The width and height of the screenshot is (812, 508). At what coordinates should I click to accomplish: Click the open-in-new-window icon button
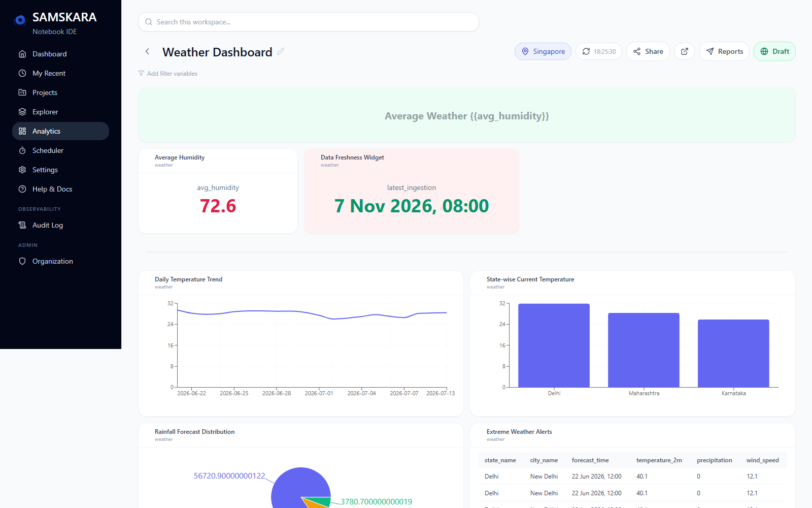(685, 51)
